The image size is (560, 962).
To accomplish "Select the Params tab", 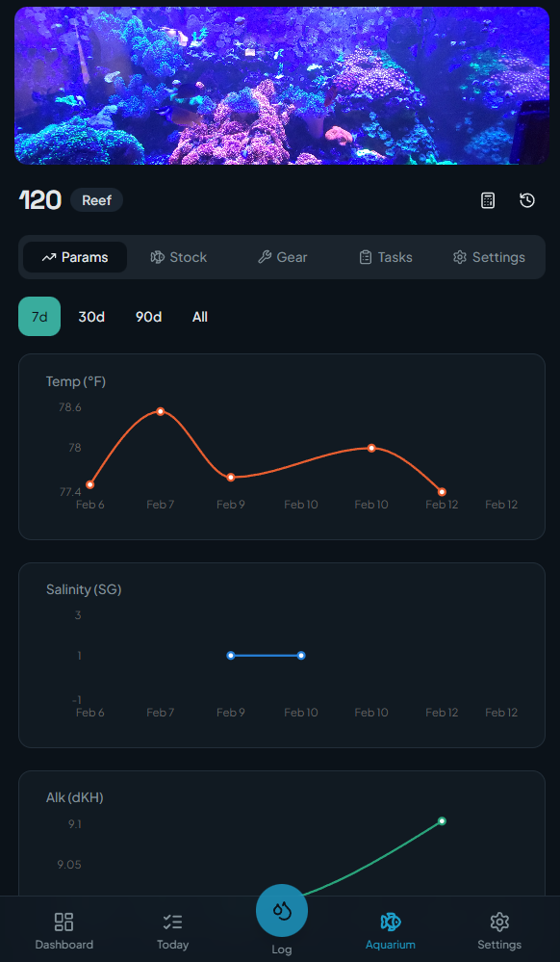I will point(75,257).
